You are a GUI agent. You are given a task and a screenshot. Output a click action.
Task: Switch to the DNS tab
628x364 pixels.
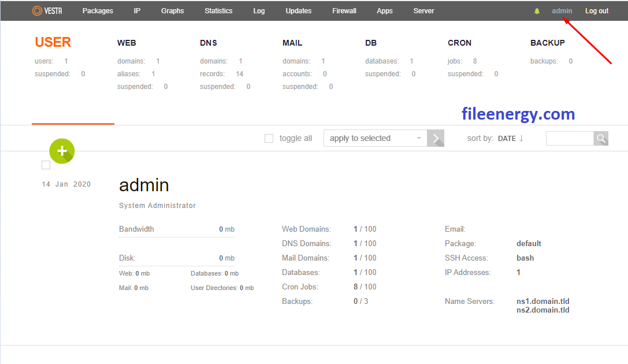point(209,43)
